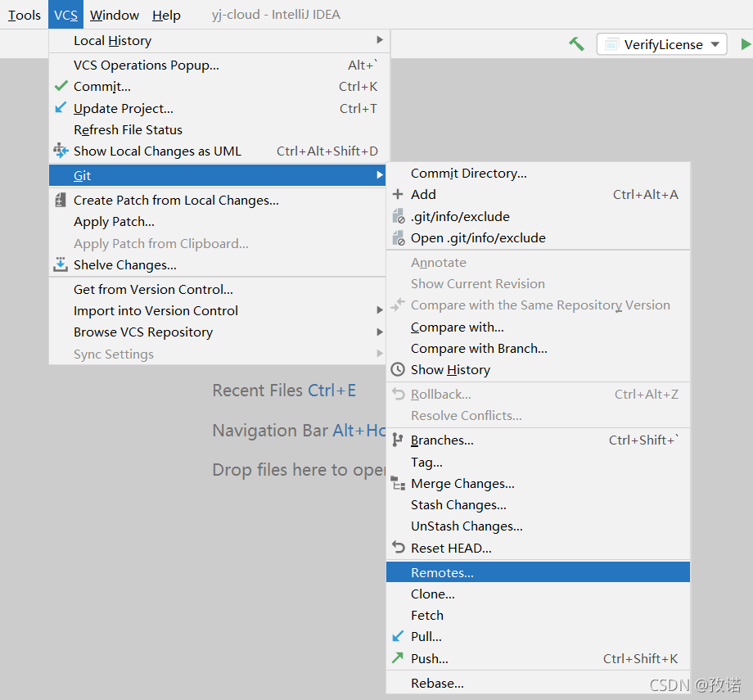Viewport: 753px width, 700px height.
Task: Click the Recent Files Ctrl+E hint text
Action: (284, 390)
